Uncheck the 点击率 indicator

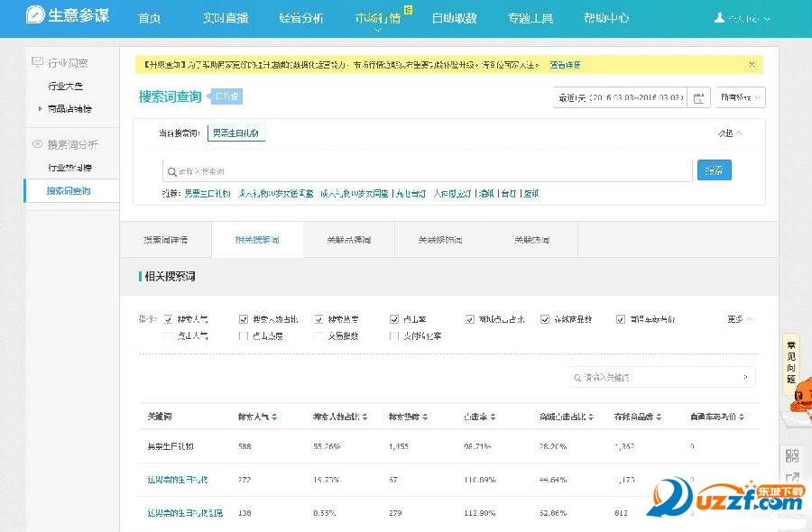394,319
